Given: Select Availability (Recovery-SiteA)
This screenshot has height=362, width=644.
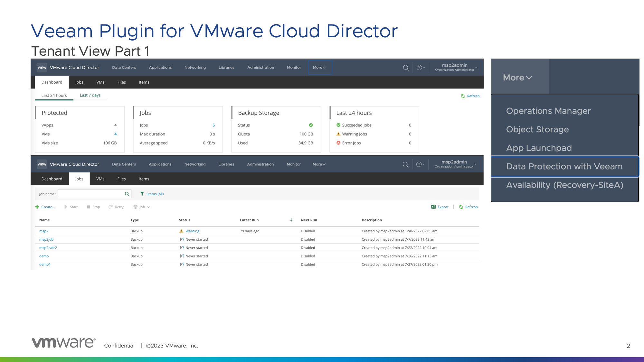Looking at the screenshot, I should [x=565, y=185].
